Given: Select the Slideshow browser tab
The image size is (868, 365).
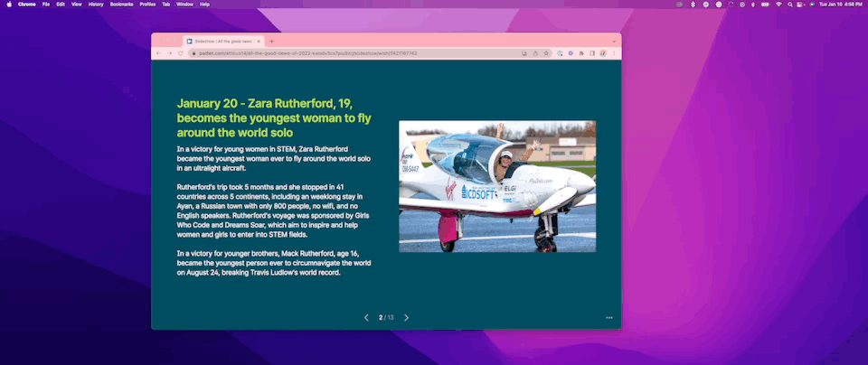Looking at the screenshot, I should pyautogui.click(x=223, y=41).
